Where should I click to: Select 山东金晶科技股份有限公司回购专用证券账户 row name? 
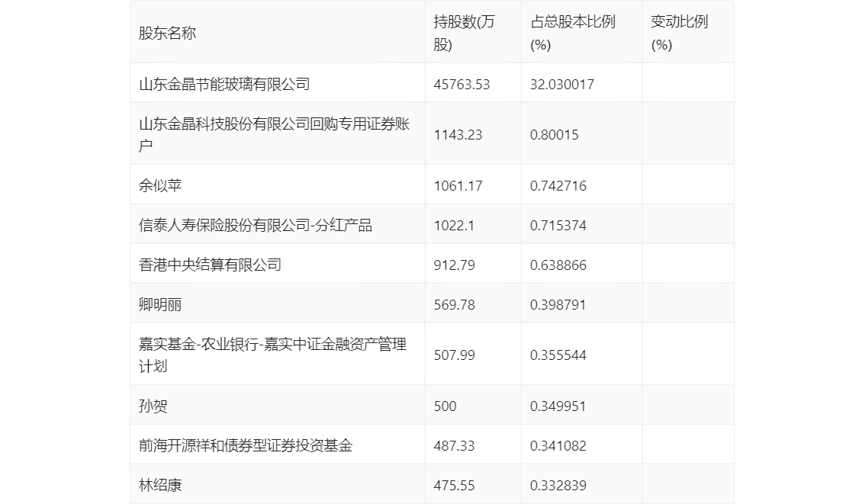pyautogui.click(x=274, y=134)
